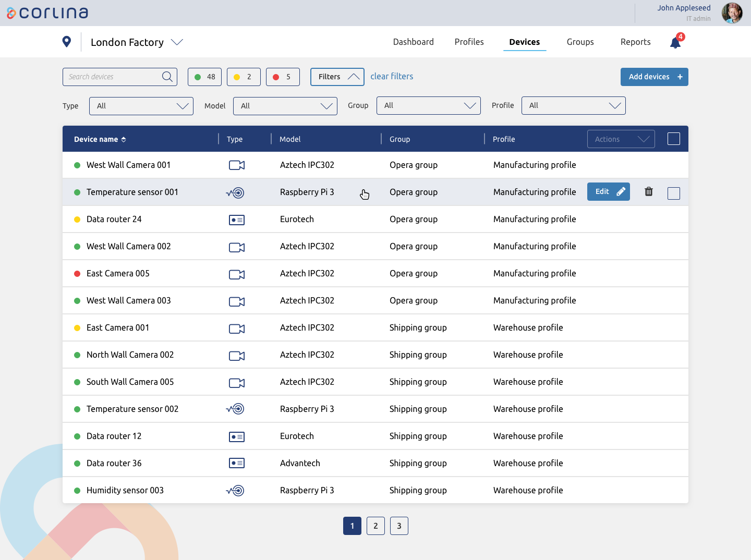Click red status dot of East Camera 005
Screen dimensions: 751x560
(x=77, y=274)
